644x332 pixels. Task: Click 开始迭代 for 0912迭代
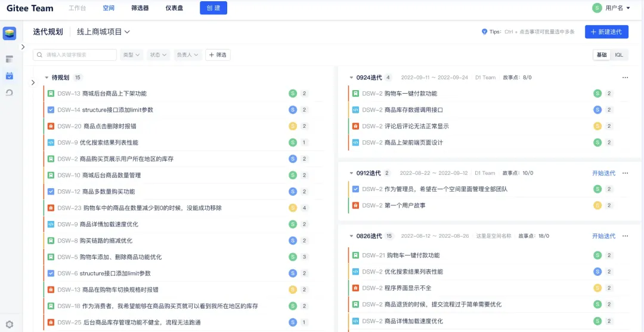click(603, 173)
